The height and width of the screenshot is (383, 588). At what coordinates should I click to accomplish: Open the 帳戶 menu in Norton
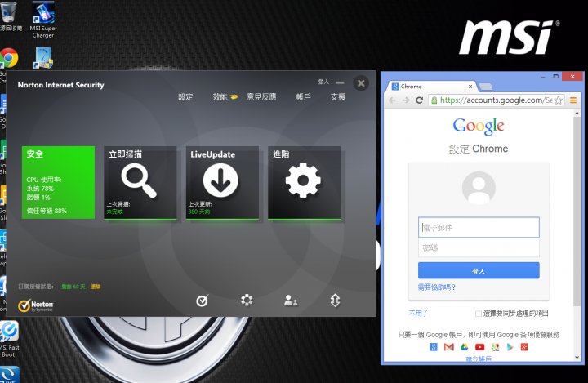tap(303, 97)
